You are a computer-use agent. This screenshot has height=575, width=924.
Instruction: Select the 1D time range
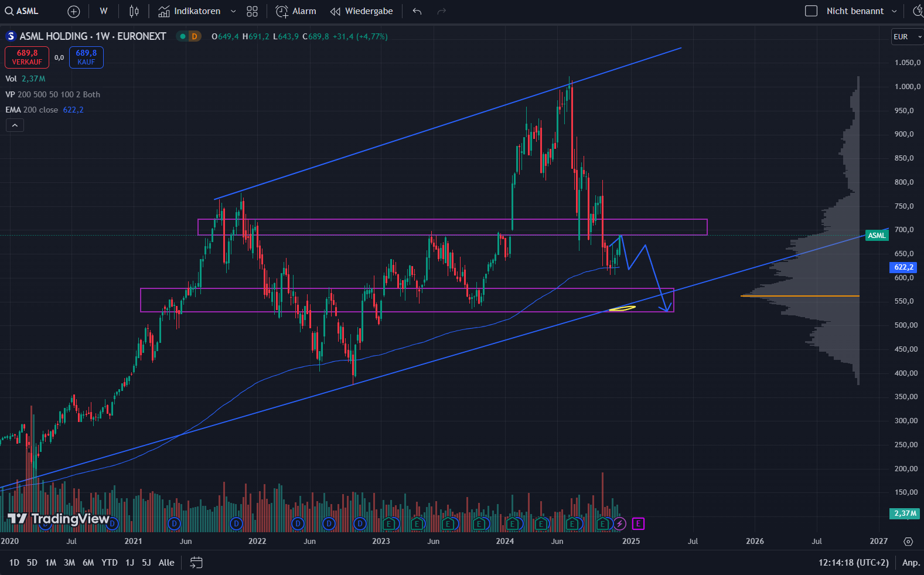[x=14, y=563]
